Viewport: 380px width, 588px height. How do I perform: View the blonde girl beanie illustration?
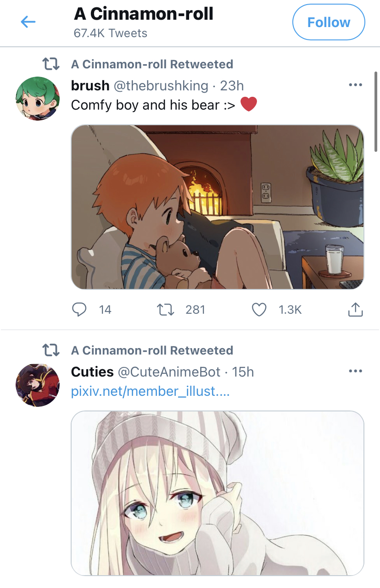click(x=218, y=494)
